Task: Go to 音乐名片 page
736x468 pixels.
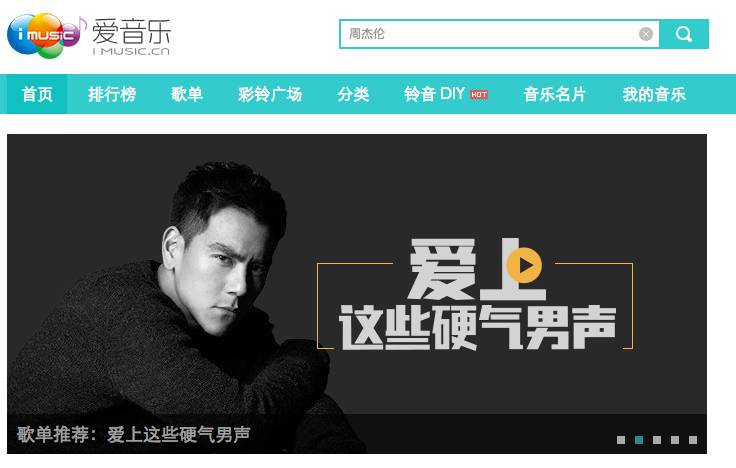Action: tap(555, 94)
